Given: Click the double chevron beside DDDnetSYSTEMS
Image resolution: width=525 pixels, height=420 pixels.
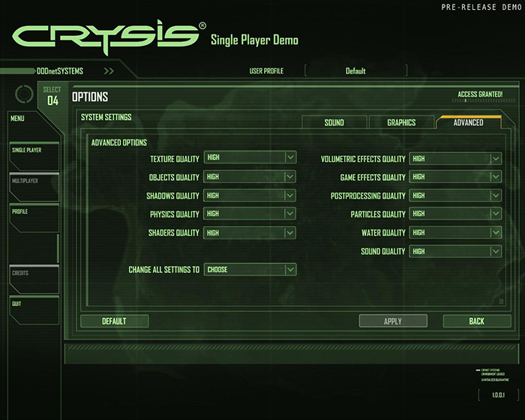Looking at the screenshot, I should pyautogui.click(x=109, y=71).
